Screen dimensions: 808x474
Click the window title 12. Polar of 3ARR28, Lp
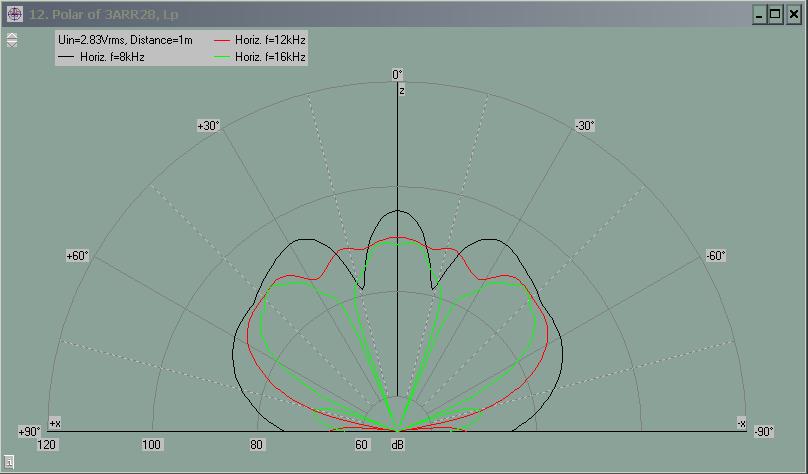[x=104, y=14]
